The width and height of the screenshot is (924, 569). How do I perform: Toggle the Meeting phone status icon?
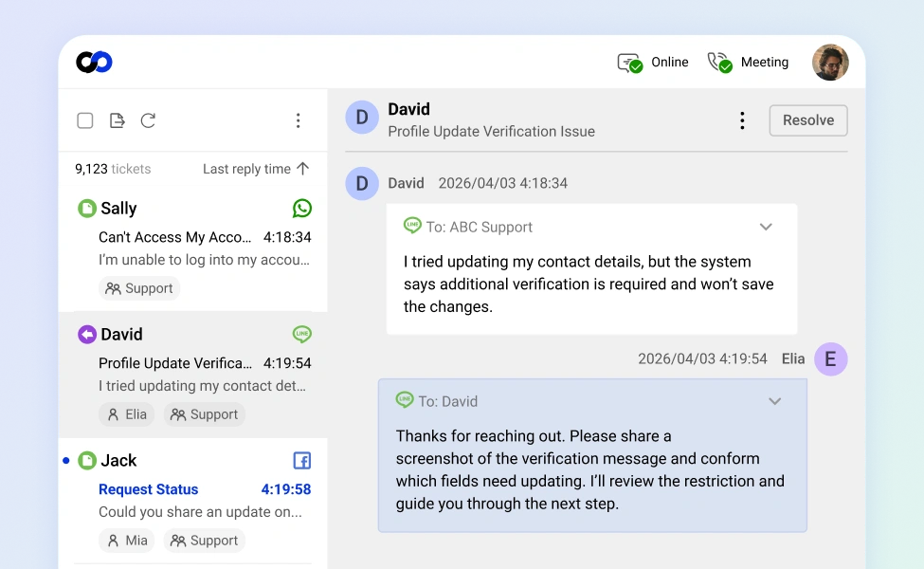(x=719, y=63)
